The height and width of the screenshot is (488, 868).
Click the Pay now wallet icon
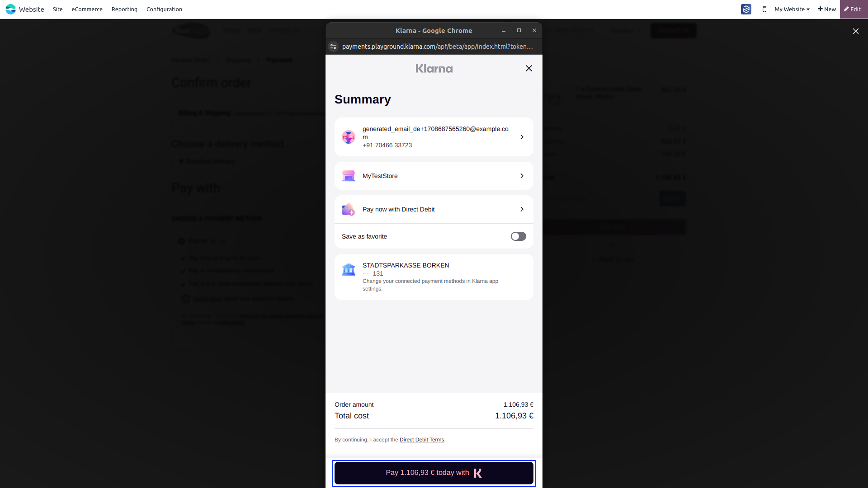click(349, 209)
